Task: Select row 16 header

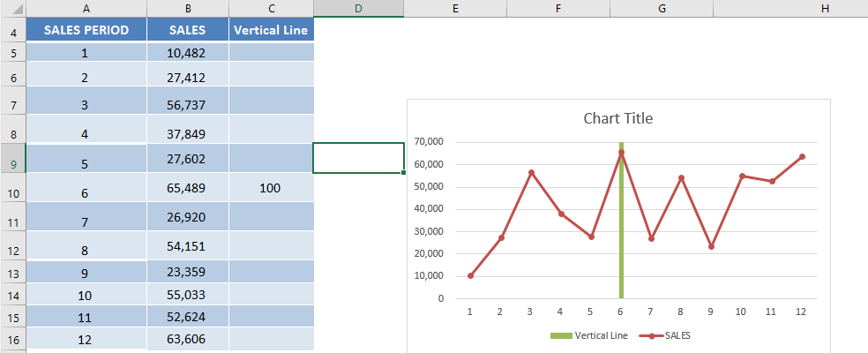Action: click(12, 339)
